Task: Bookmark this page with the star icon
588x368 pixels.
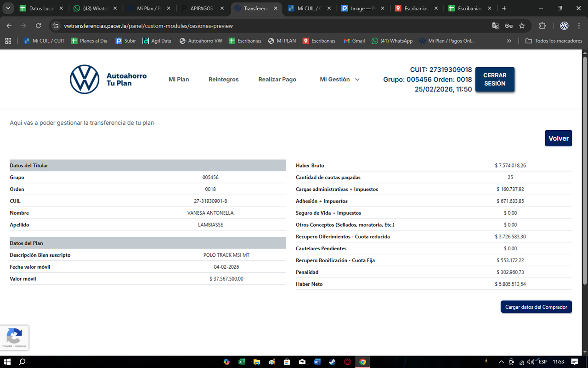Action: tap(522, 26)
